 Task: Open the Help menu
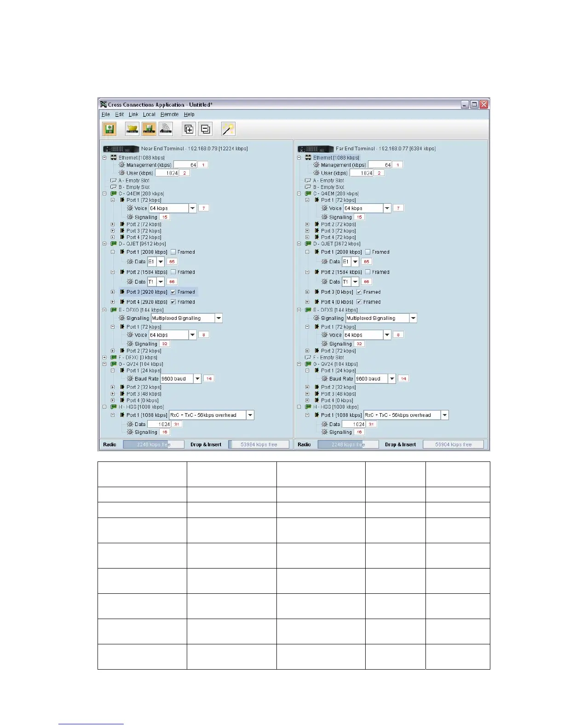(x=189, y=114)
